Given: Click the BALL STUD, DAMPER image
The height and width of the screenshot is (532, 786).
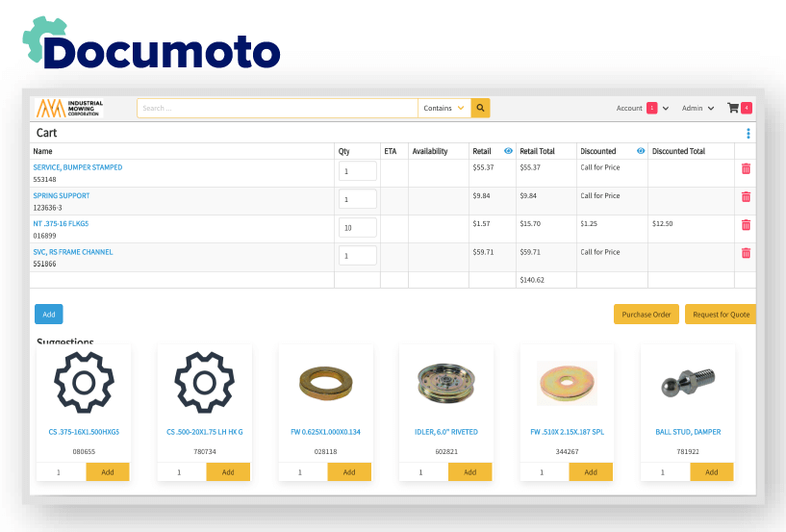Looking at the screenshot, I should [x=688, y=382].
